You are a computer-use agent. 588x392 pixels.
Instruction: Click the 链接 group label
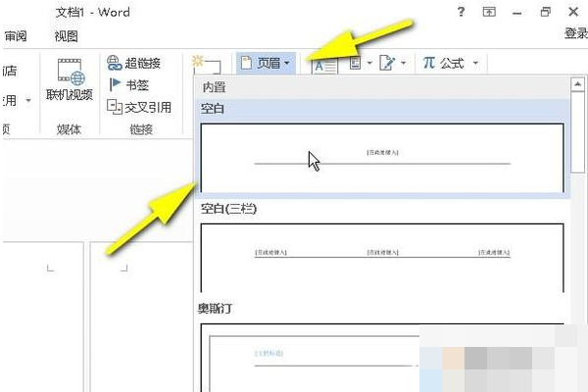tap(141, 129)
